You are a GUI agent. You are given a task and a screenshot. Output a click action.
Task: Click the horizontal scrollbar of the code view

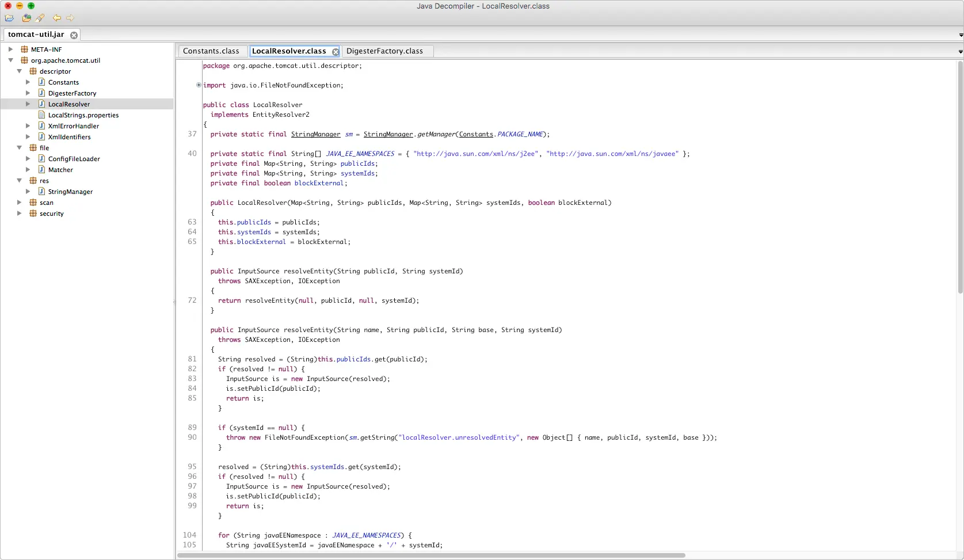click(x=432, y=555)
